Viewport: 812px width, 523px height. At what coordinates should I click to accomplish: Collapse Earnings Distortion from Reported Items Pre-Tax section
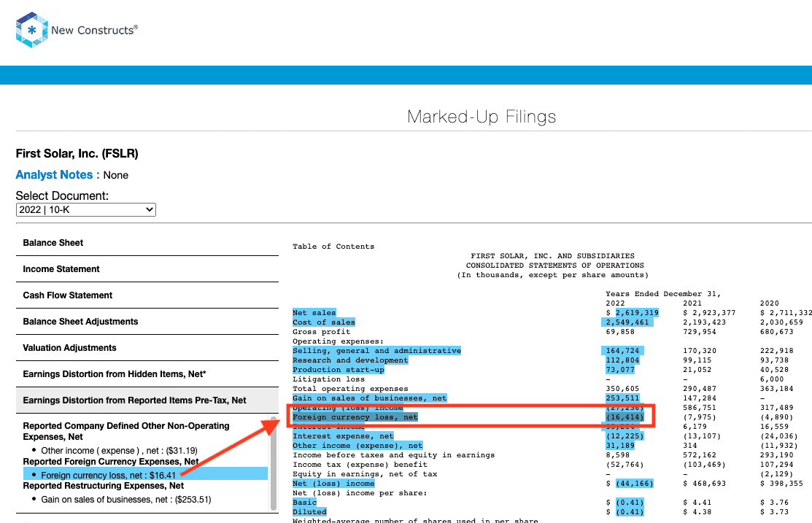147,400
